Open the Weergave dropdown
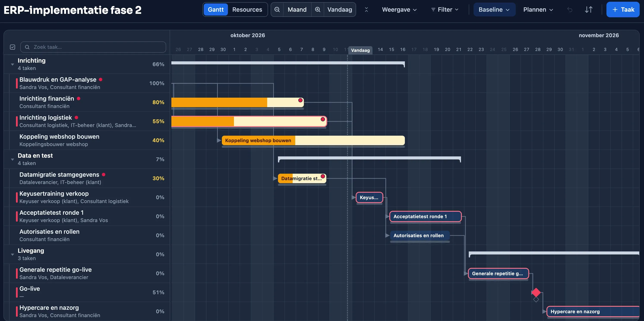Screen dimensions: 644x321 tap(399, 10)
